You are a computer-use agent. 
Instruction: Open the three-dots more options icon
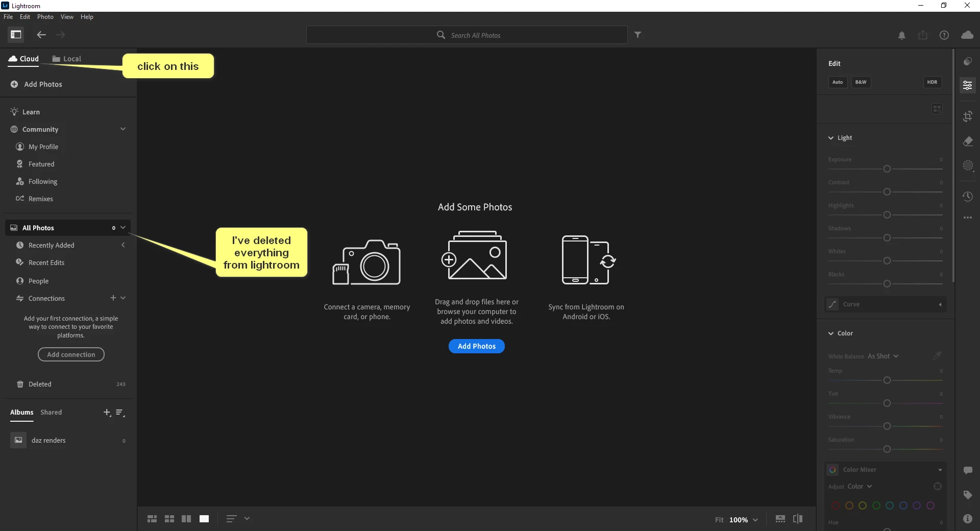click(x=968, y=218)
